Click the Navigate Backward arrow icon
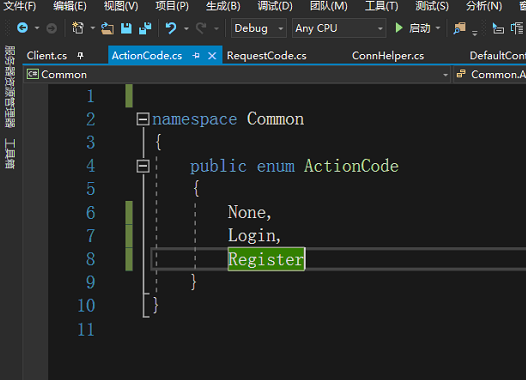Viewport: 526px width, 380px height. click(x=22, y=28)
